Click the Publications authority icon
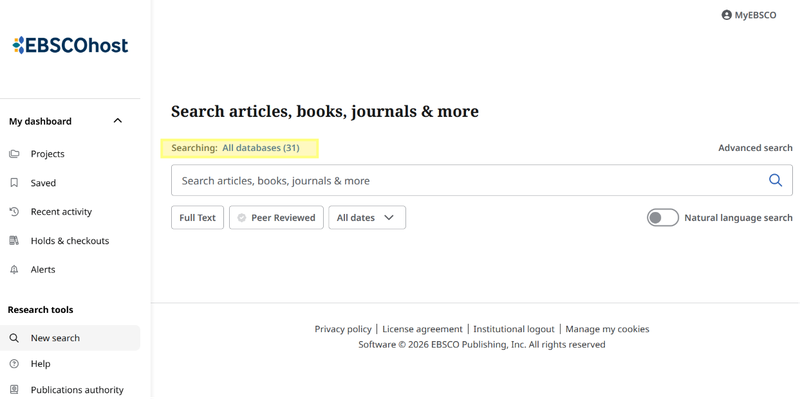Viewport: 800px width, 399px height. tap(14, 390)
